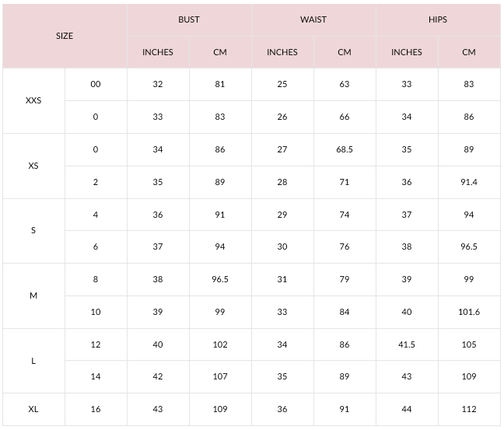Click the 112 hips CM cell
504x430 pixels.
click(469, 409)
